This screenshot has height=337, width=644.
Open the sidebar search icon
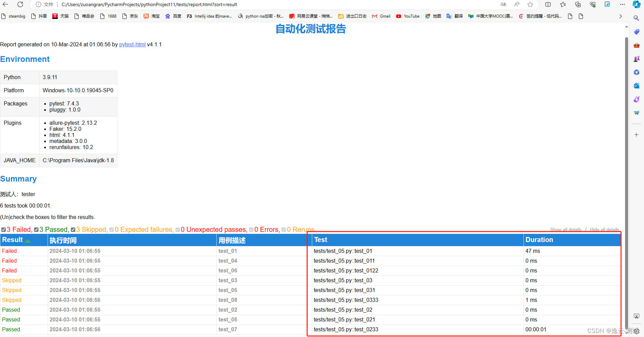pyautogui.click(x=637, y=18)
